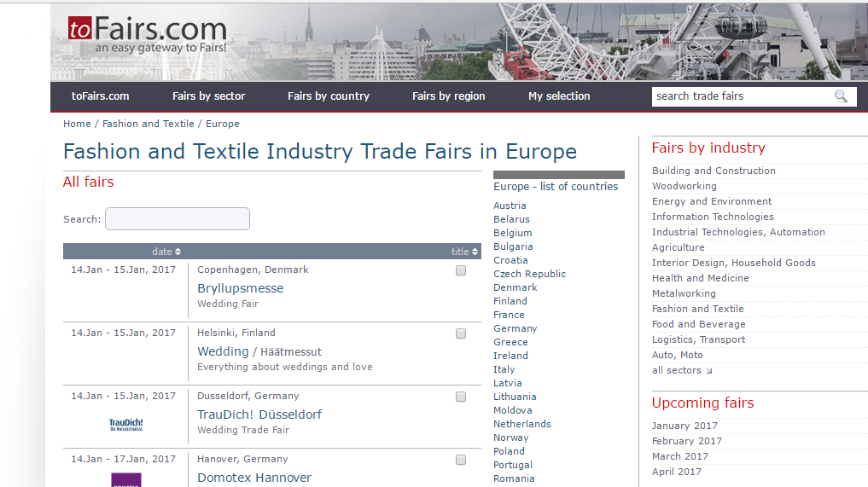Viewport: 868px width, 487px height.
Task: Go to Home breadcrumb
Action: click(77, 124)
